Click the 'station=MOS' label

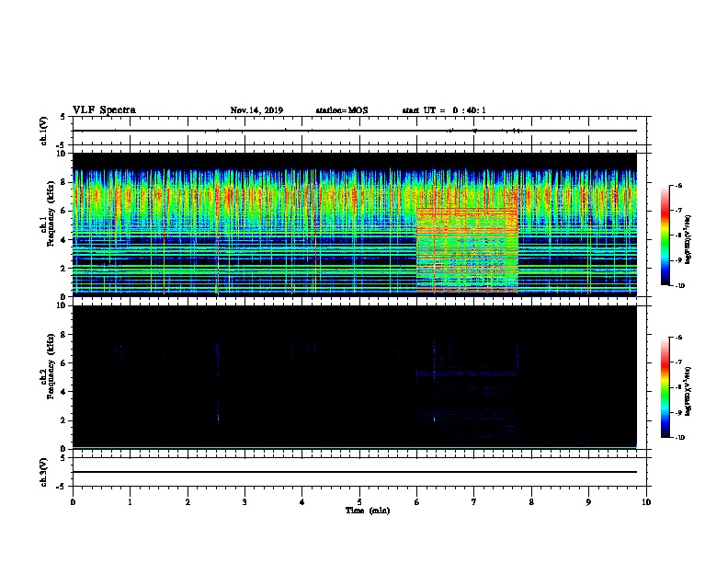tap(342, 110)
